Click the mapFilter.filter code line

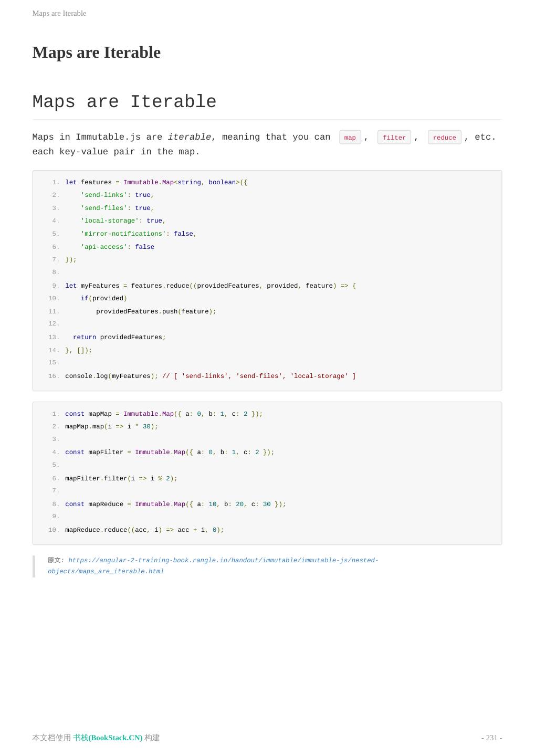pos(121,479)
